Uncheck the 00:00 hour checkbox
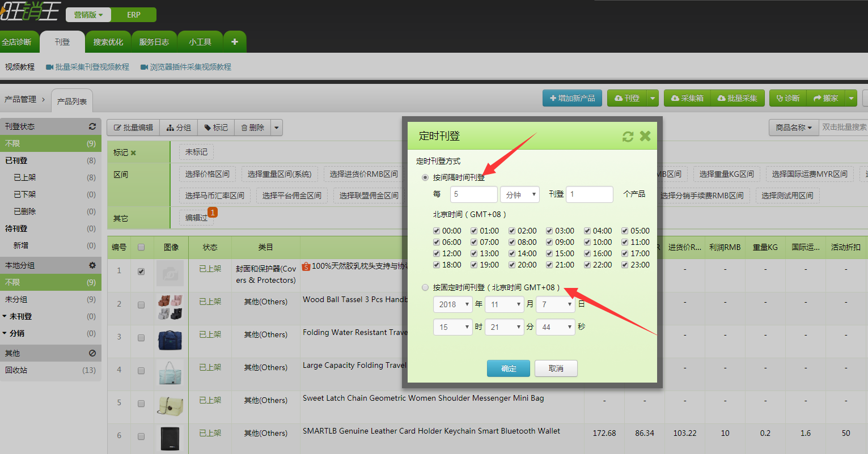This screenshot has width=868, height=454. coord(437,231)
